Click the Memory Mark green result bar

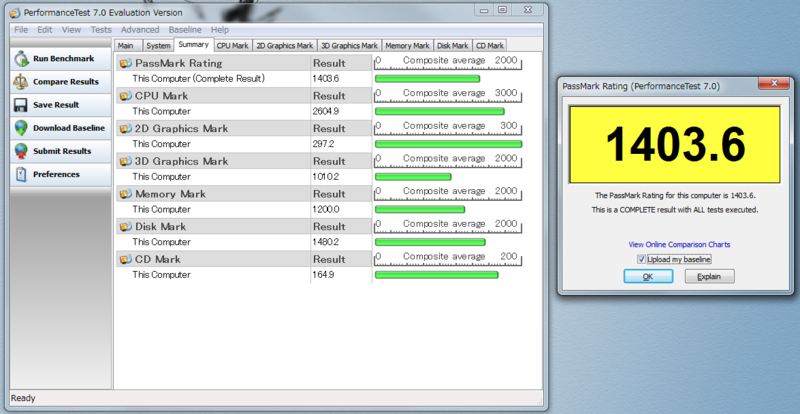[x=420, y=209]
